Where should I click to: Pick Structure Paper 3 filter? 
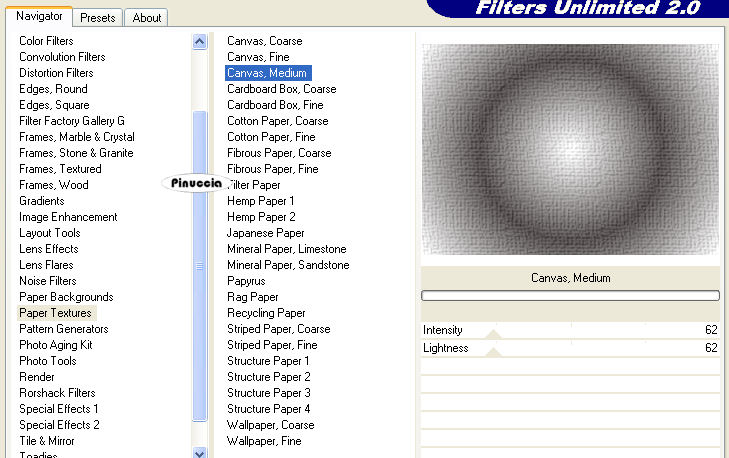pos(268,393)
